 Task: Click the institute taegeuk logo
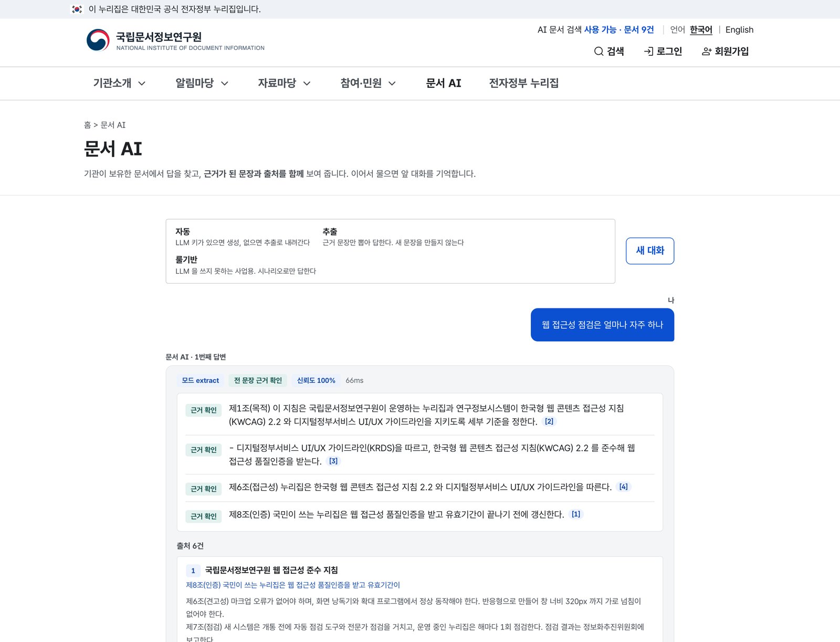(98, 40)
